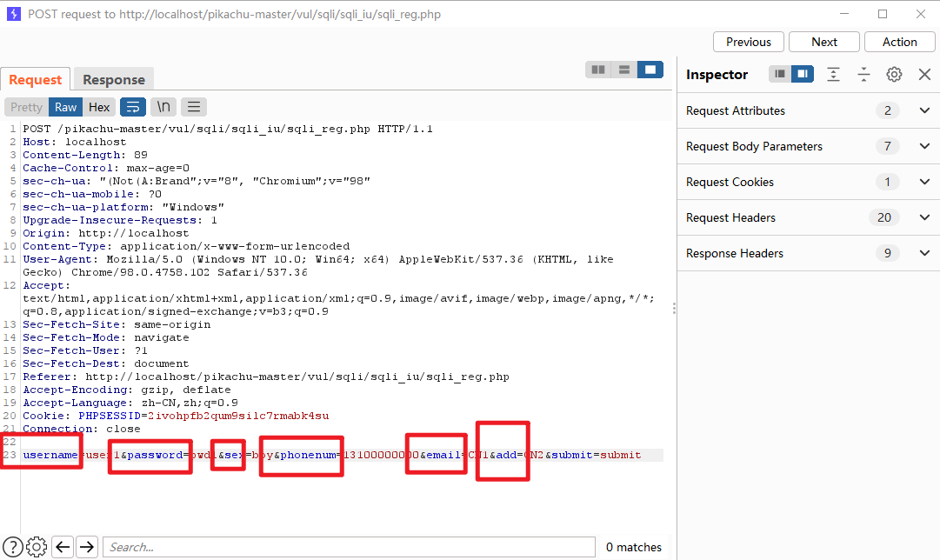Expand Request Cookies section
This screenshot has width=940, height=560.
click(x=924, y=182)
